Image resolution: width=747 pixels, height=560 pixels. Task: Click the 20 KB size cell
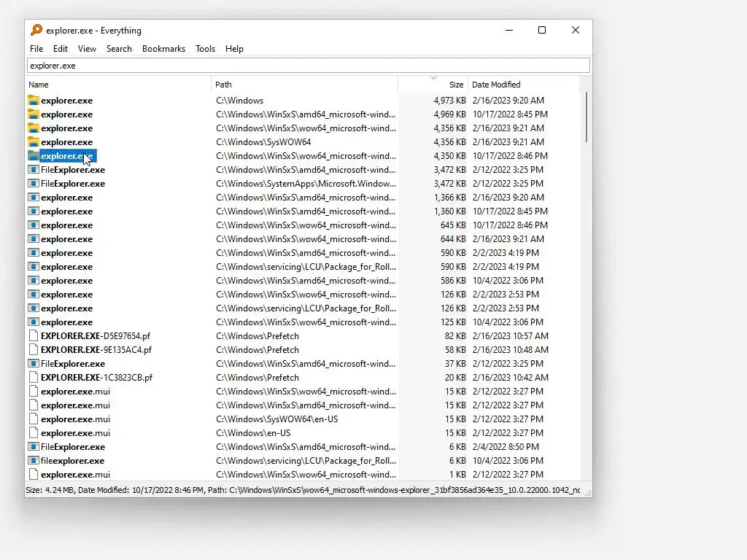coord(455,377)
